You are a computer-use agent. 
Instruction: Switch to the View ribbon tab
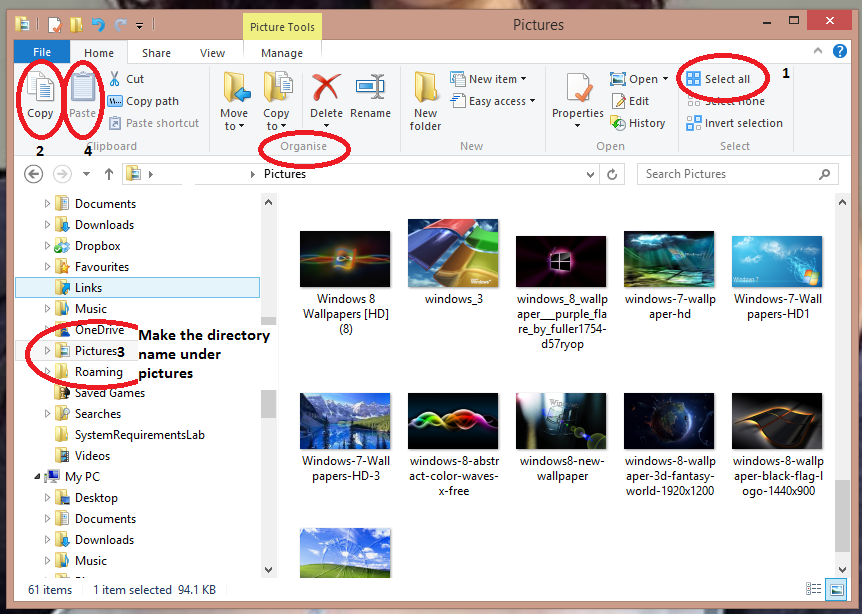coord(213,51)
